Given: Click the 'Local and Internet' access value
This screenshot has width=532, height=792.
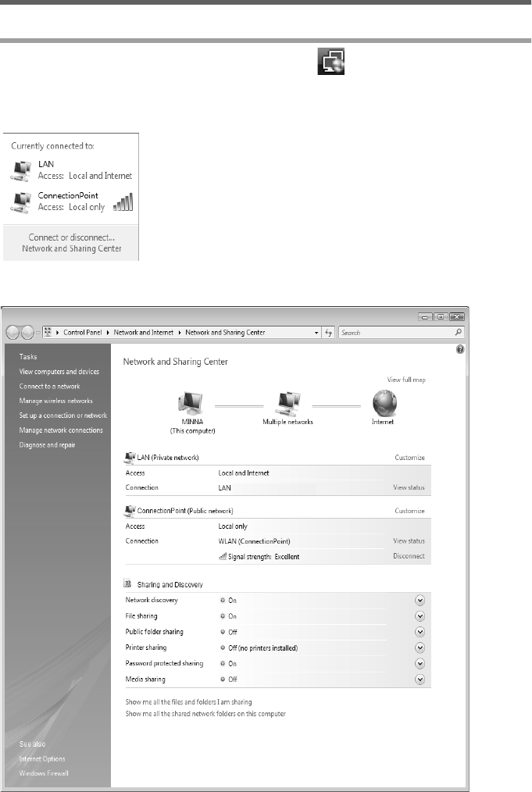Looking at the screenshot, I should tap(244, 473).
